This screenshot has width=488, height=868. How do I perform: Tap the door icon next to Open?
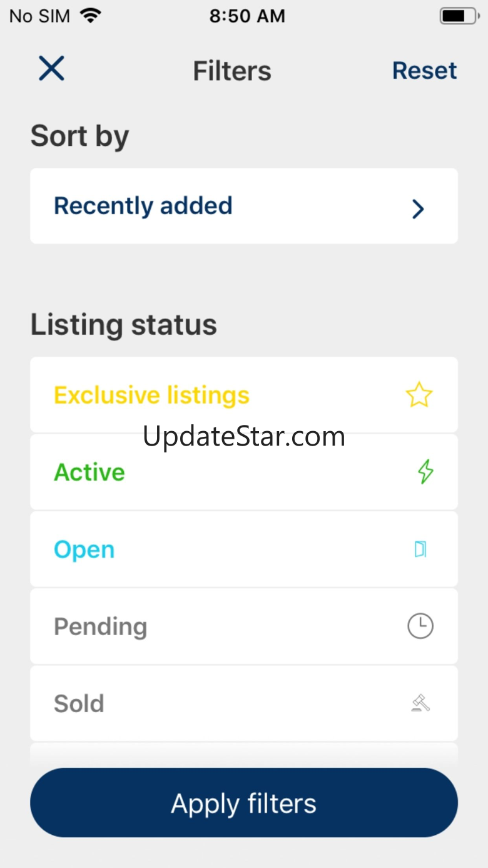[x=420, y=549]
